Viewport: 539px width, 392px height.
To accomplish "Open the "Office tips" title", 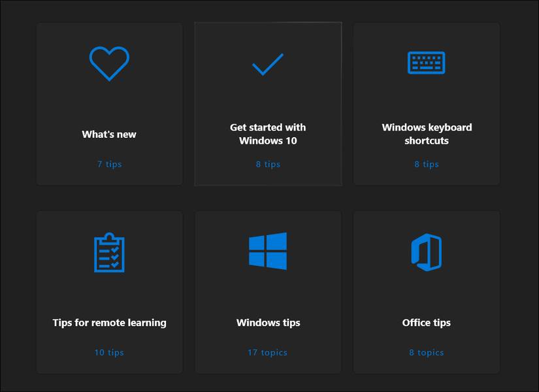I will click(x=426, y=323).
